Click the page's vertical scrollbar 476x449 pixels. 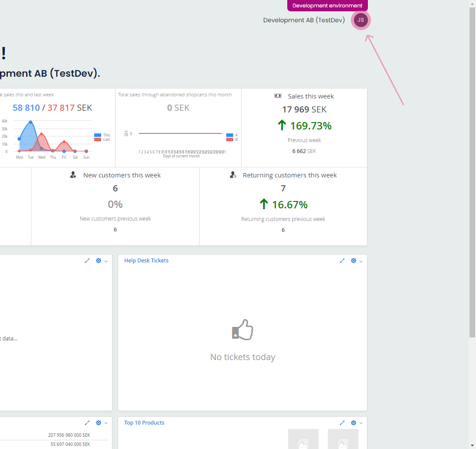click(x=472, y=174)
